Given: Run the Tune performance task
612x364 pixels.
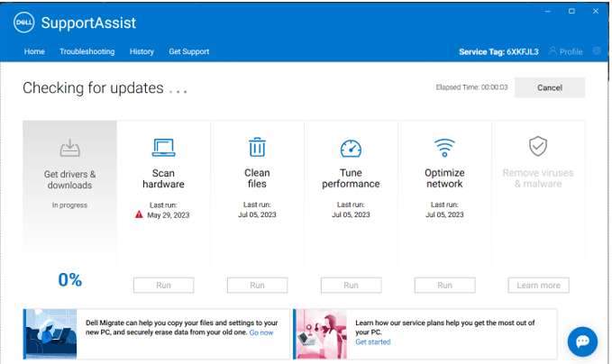Looking at the screenshot, I should tap(351, 286).
